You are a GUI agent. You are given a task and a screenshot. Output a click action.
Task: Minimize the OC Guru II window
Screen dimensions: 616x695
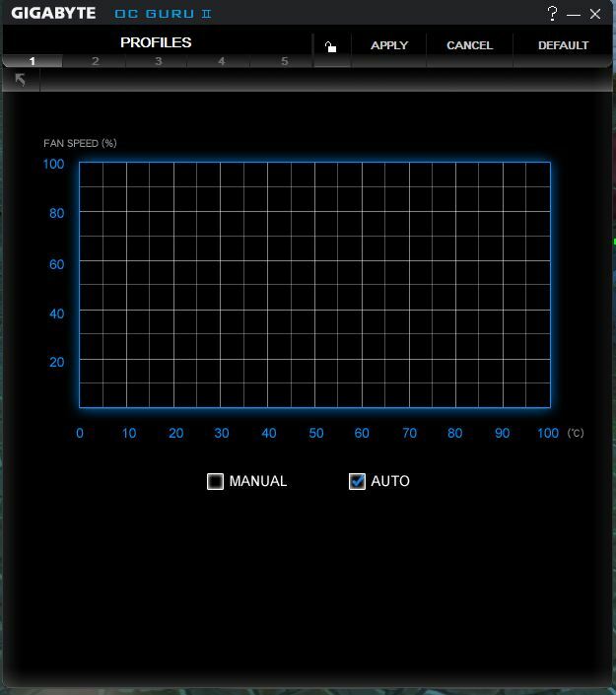pyautogui.click(x=574, y=15)
